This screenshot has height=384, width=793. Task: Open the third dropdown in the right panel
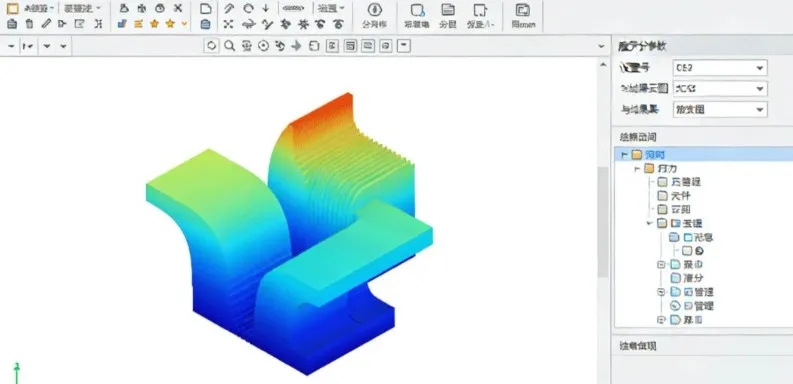tap(720, 109)
